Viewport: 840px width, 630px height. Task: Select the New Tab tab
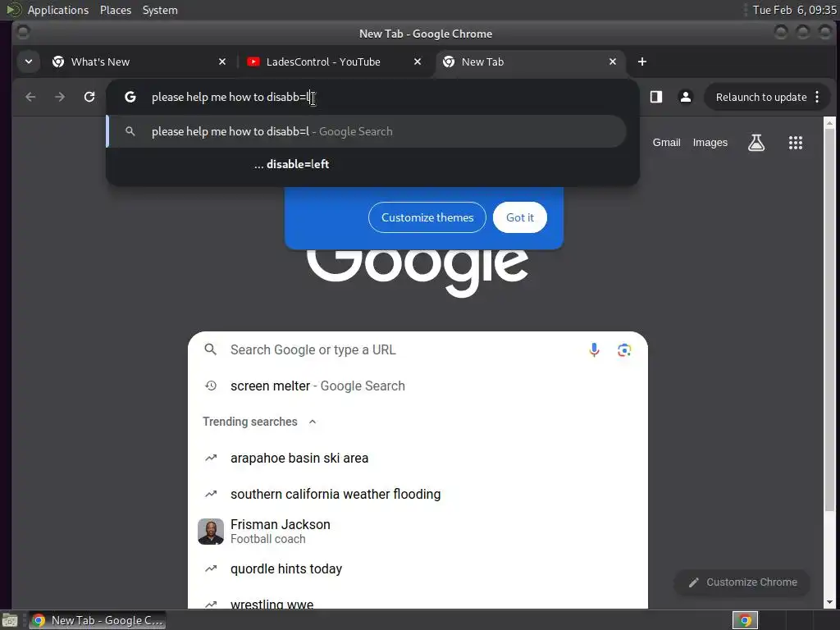[531, 62]
